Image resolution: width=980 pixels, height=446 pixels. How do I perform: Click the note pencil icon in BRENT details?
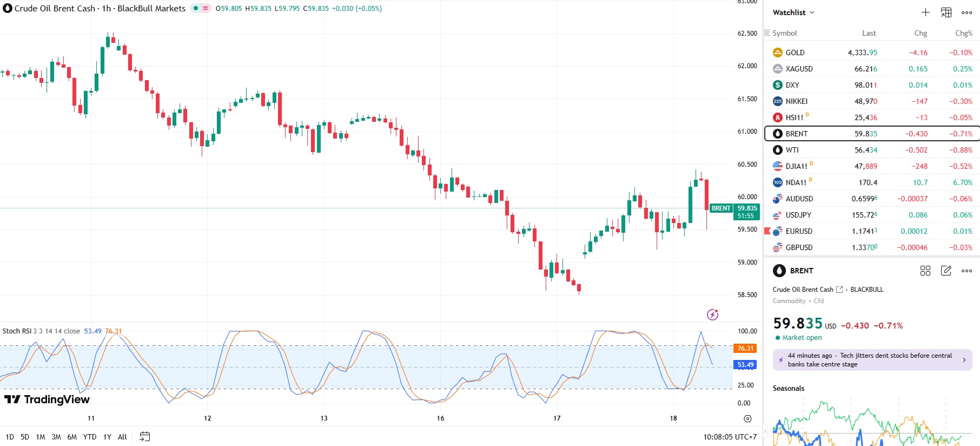946,271
